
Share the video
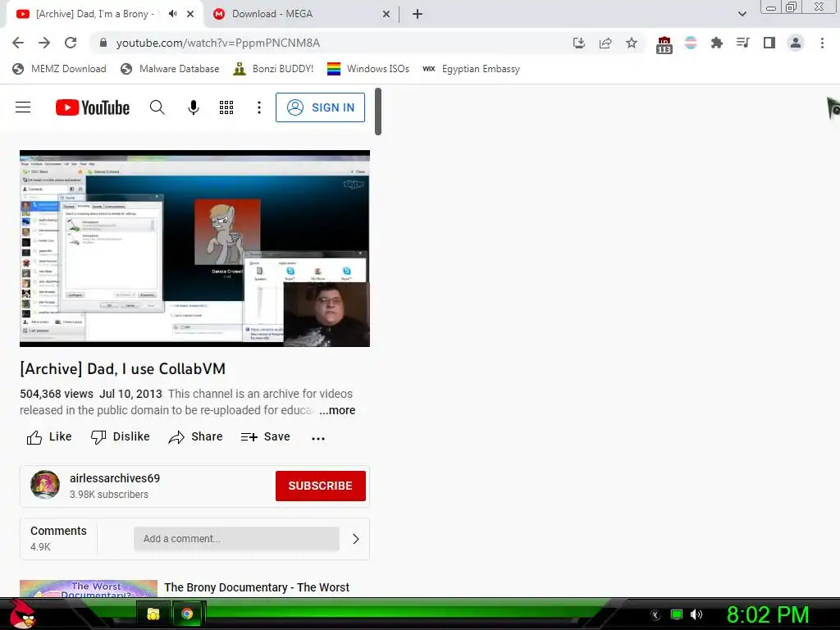click(x=195, y=437)
